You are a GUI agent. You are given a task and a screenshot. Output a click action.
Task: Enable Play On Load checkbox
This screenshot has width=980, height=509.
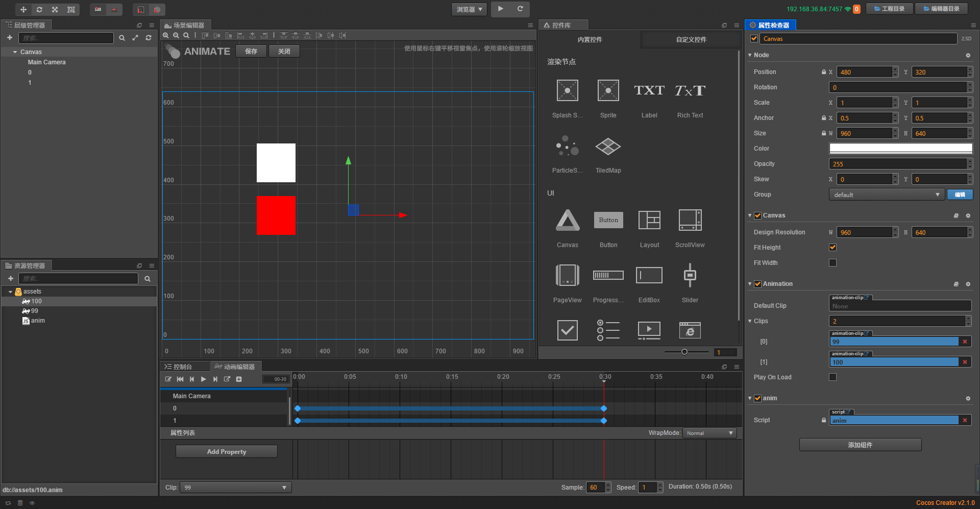coord(833,377)
